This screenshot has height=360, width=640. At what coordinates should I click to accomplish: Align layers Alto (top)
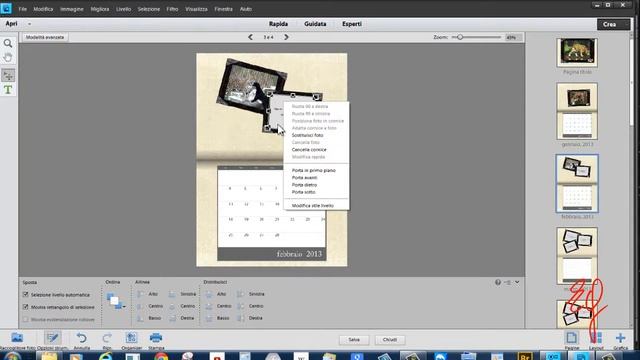click(148, 294)
